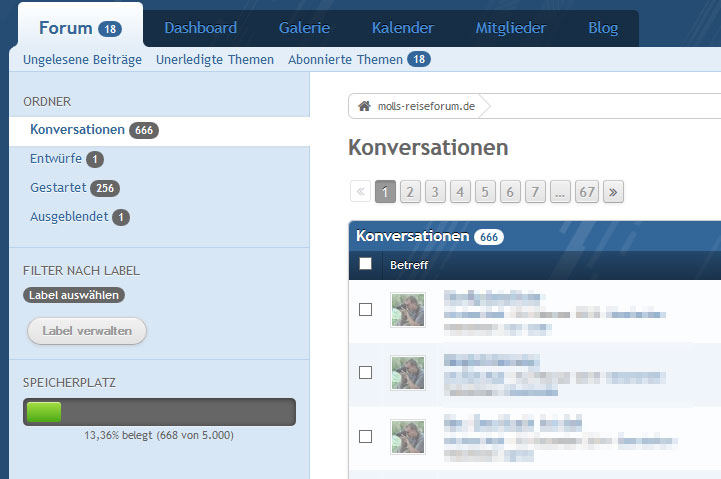Open third conversation's user avatar
The image size is (721, 479).
pyautogui.click(x=407, y=437)
